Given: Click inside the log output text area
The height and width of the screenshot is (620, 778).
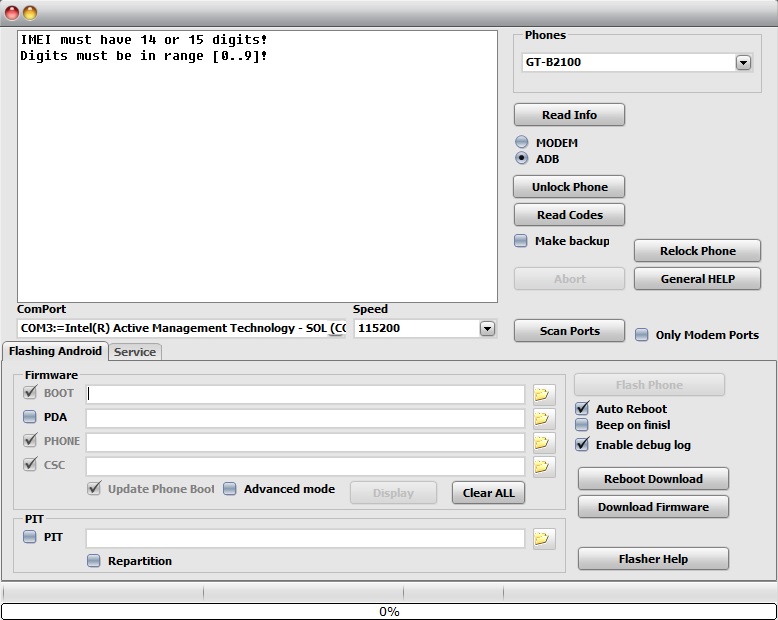Looking at the screenshot, I should coord(257,166).
